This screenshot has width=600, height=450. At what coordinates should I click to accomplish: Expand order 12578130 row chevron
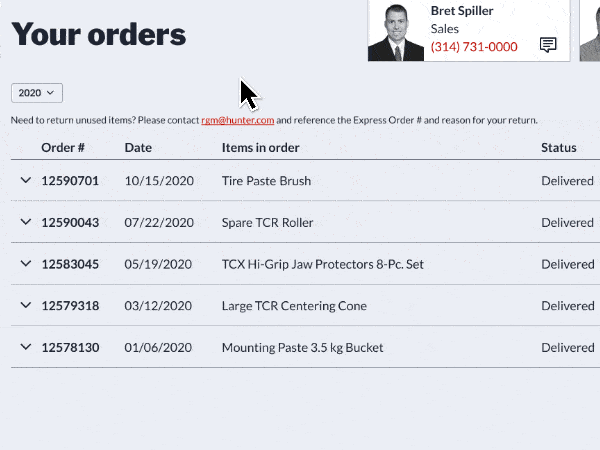click(26, 347)
